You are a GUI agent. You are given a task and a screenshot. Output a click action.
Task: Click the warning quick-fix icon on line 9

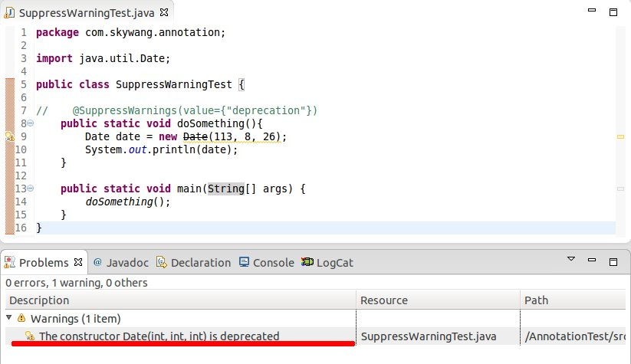click(10, 136)
